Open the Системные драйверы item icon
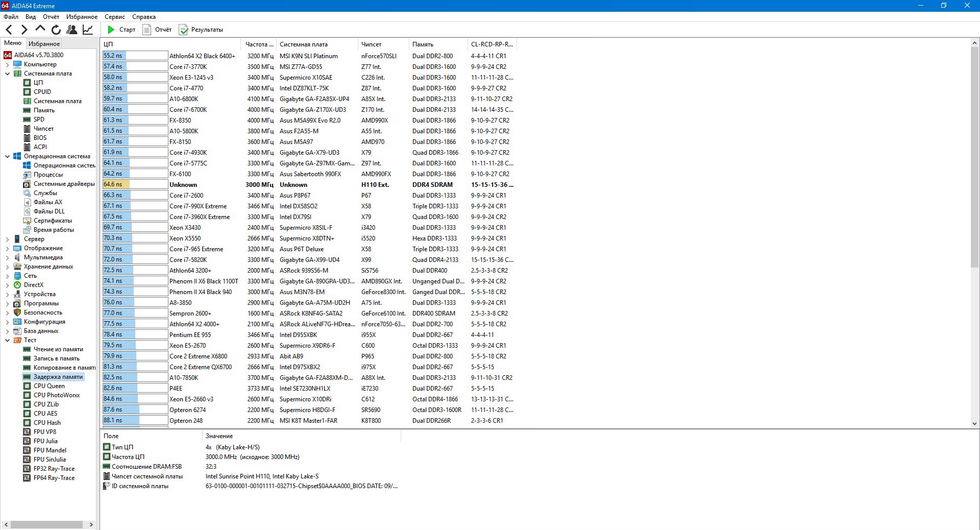Image resolution: width=980 pixels, height=530 pixels. coord(27,184)
